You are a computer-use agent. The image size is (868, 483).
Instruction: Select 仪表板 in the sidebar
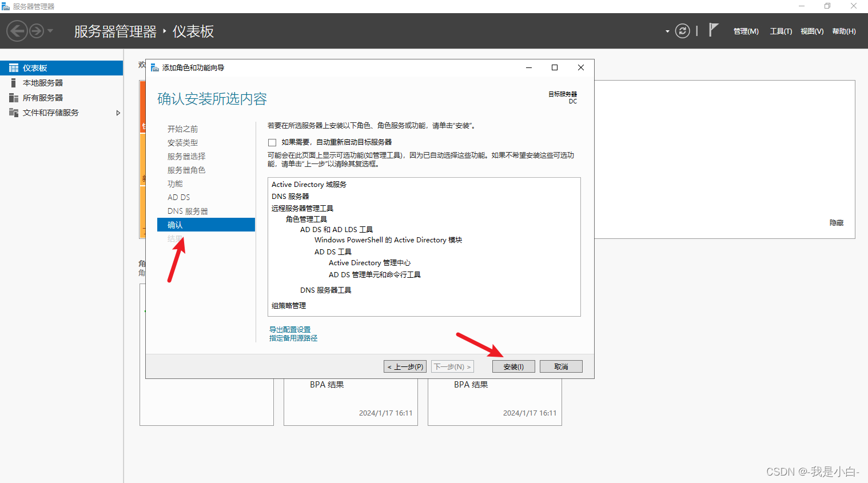pyautogui.click(x=61, y=68)
